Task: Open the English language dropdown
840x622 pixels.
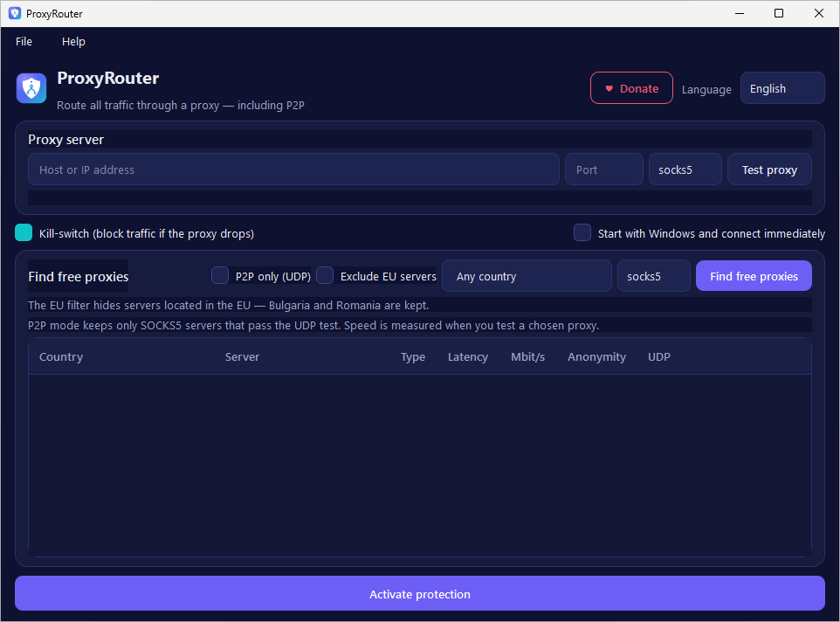Action: point(782,88)
